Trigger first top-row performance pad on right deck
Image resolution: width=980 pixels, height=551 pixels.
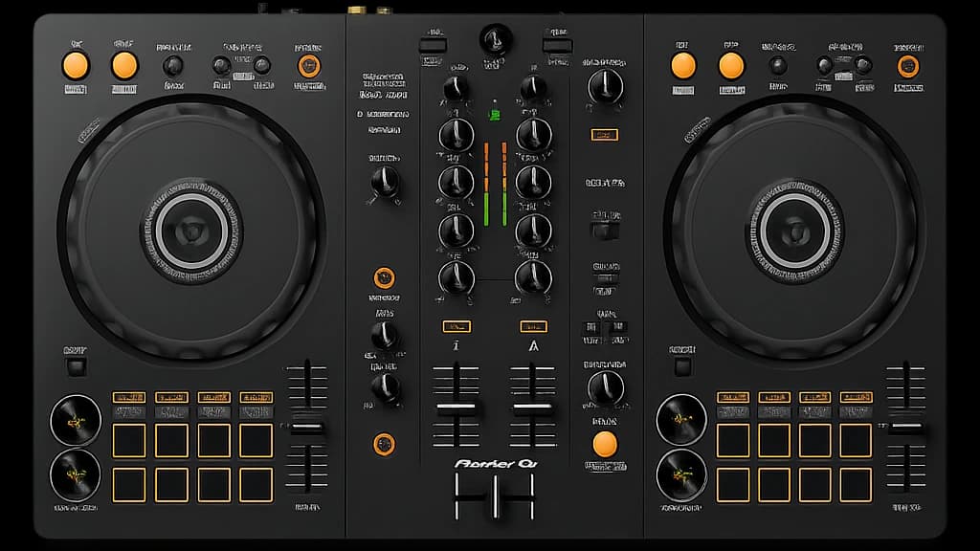tap(732, 440)
